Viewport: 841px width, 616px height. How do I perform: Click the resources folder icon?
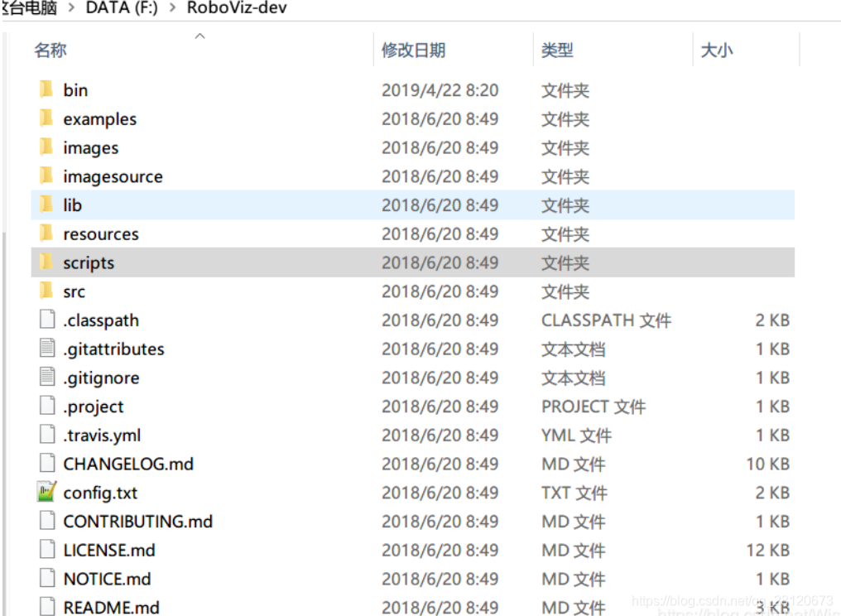(x=46, y=233)
